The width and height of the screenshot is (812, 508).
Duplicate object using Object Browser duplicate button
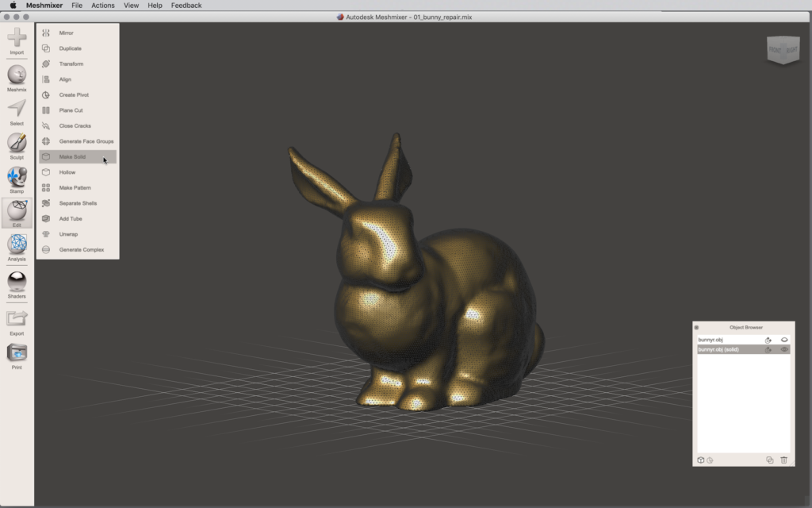(769, 460)
